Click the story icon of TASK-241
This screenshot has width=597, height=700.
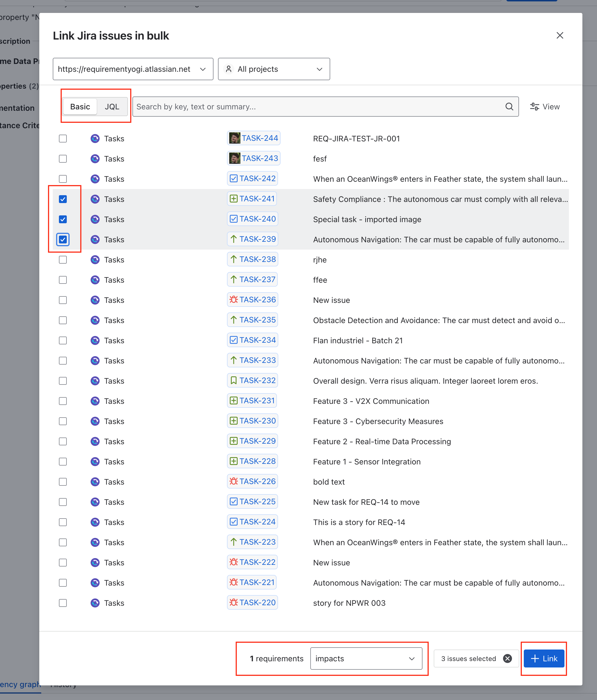(x=233, y=199)
